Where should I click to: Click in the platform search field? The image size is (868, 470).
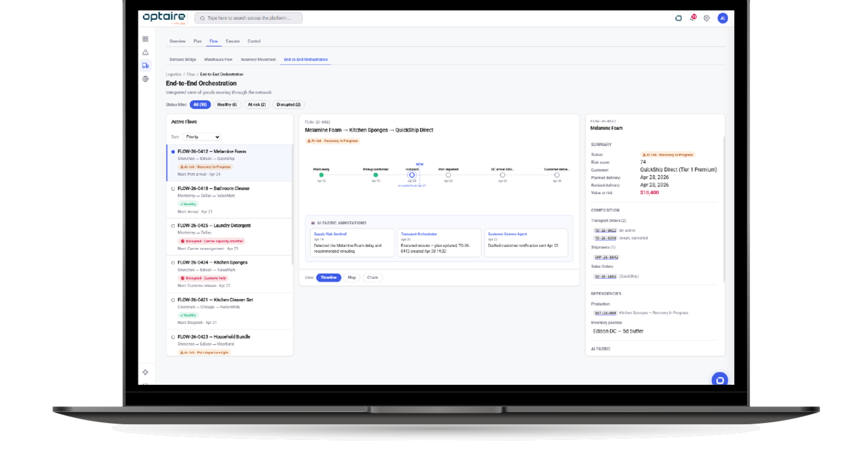tap(248, 18)
